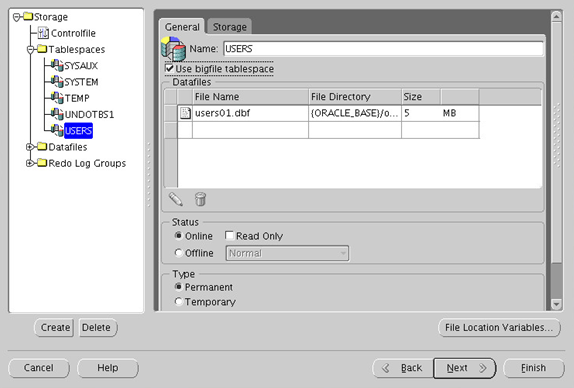Click the pencil edit datafile icon
This screenshot has height=388, width=574.
[176, 199]
